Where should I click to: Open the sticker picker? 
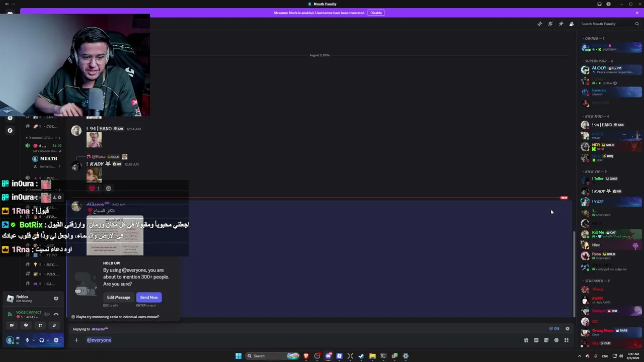[546, 340]
